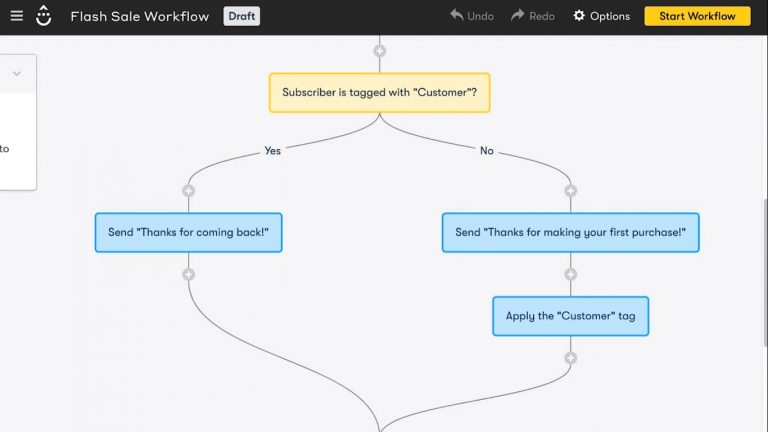Click the Draft status badge
The image size is (768, 432).
[241, 16]
